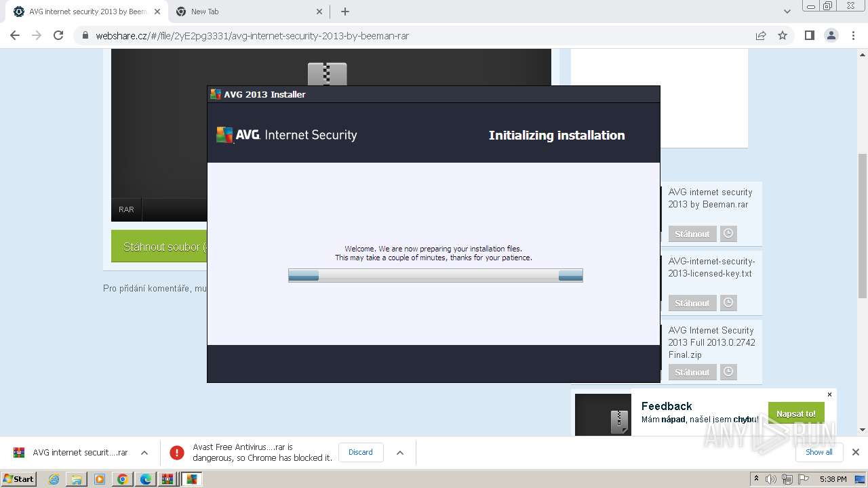Click the green Stáhnout soubor button
This screenshot has width=868, height=488.
pos(159,247)
